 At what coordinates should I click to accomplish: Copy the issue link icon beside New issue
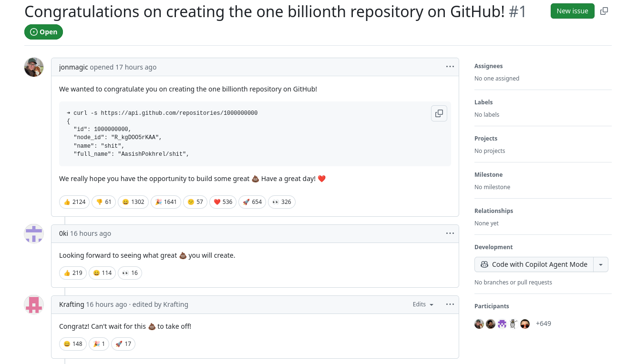pos(604,11)
